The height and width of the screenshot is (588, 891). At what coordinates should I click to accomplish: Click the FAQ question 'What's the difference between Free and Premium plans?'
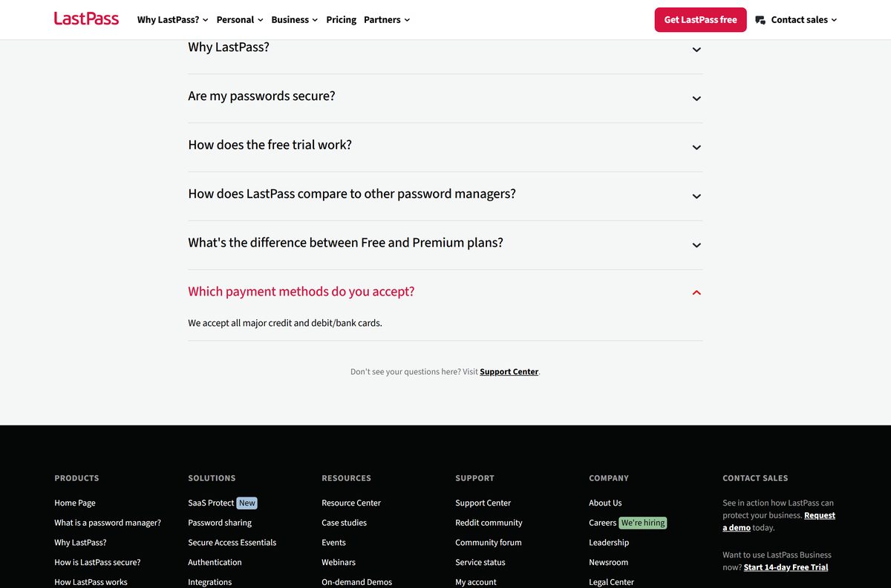[x=345, y=243]
